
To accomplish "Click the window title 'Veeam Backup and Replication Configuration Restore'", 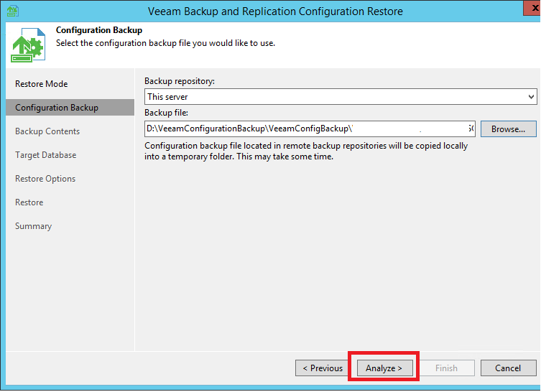I will point(275,11).
